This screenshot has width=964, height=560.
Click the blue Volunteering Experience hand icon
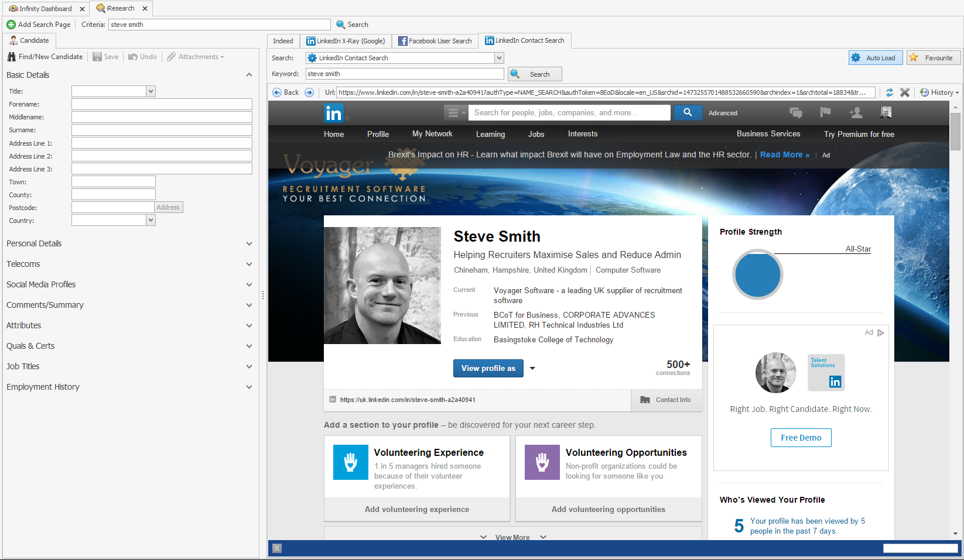coord(351,462)
